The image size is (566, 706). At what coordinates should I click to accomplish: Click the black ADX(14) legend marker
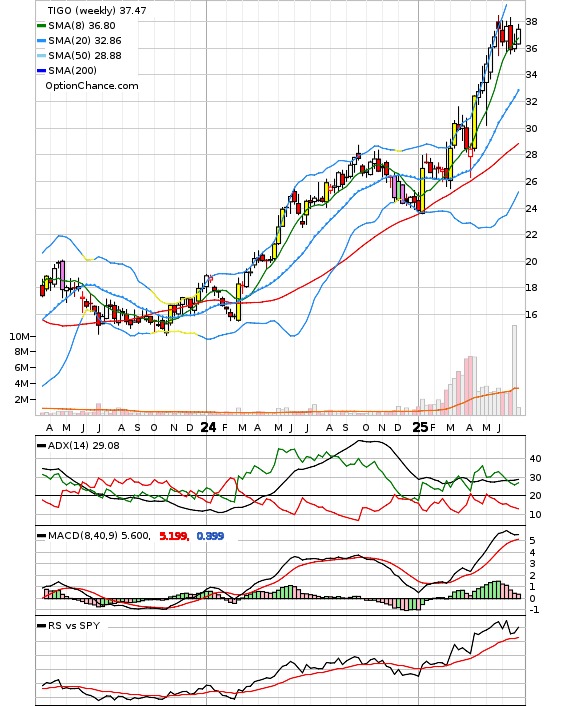click(x=41, y=446)
